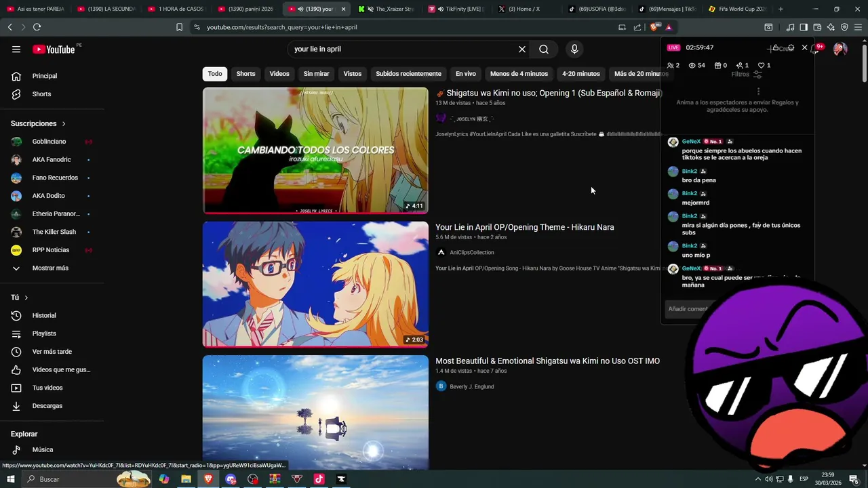Open RPP Noticias subscription
Screen dimensions: 868x488
point(52,250)
